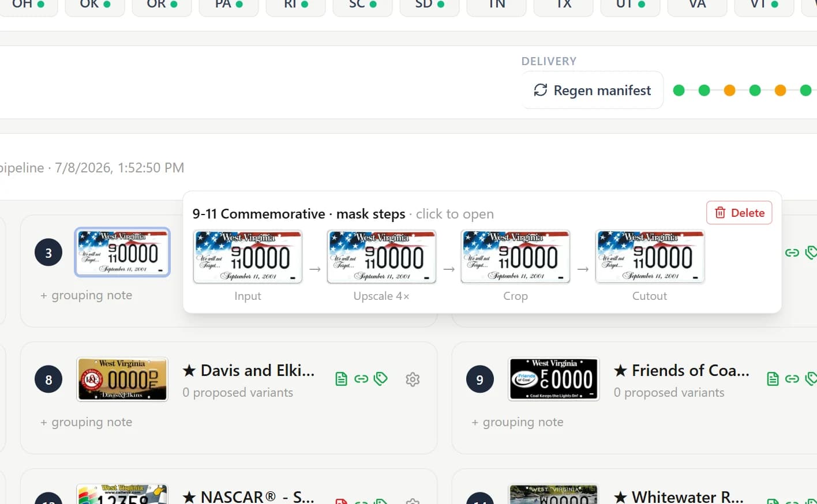Click the tag icon for Davis and Elkins
The image size is (817, 504).
click(x=381, y=379)
